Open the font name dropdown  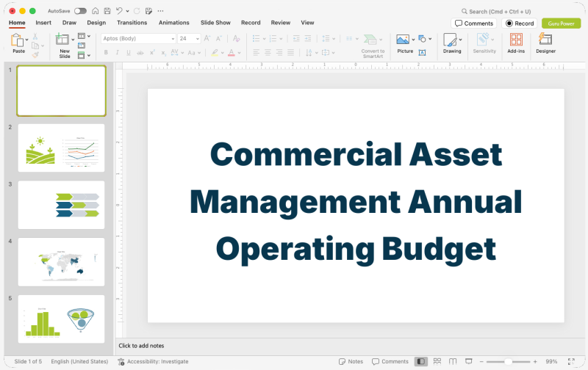click(x=173, y=39)
